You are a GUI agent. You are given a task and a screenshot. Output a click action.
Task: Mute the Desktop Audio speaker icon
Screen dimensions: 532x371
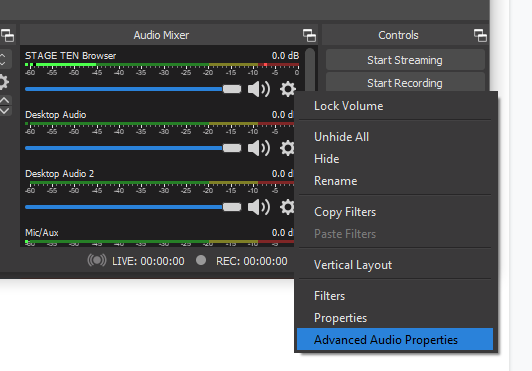[x=259, y=148]
